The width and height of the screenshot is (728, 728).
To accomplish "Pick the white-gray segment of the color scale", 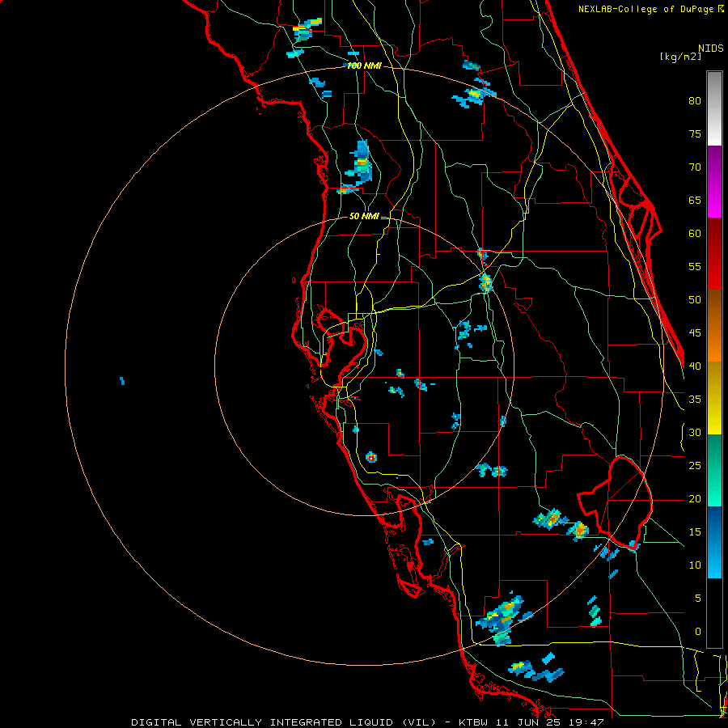I will click(714, 108).
